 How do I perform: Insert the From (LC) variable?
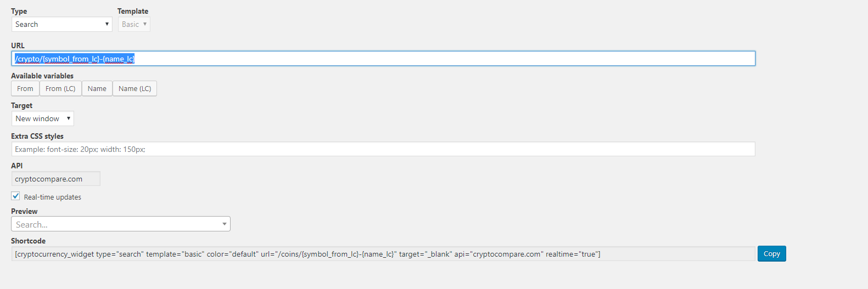[60, 89]
